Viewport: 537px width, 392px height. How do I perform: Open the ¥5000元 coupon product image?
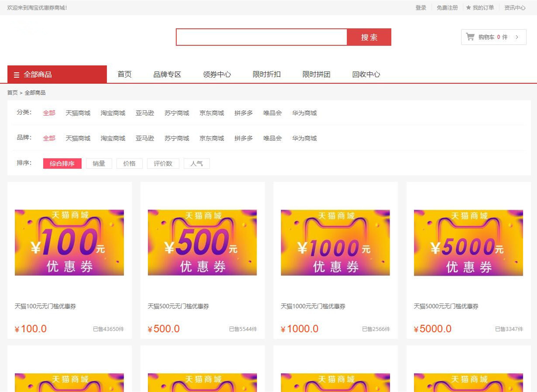point(469,242)
